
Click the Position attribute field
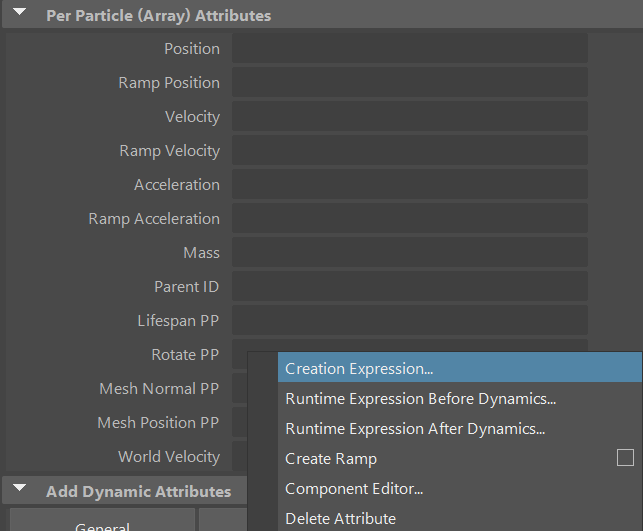point(409,49)
